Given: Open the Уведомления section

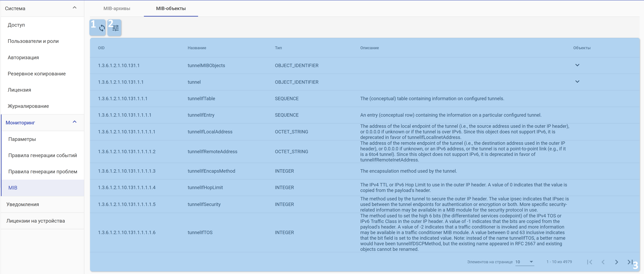Looking at the screenshot, I should [x=23, y=205].
